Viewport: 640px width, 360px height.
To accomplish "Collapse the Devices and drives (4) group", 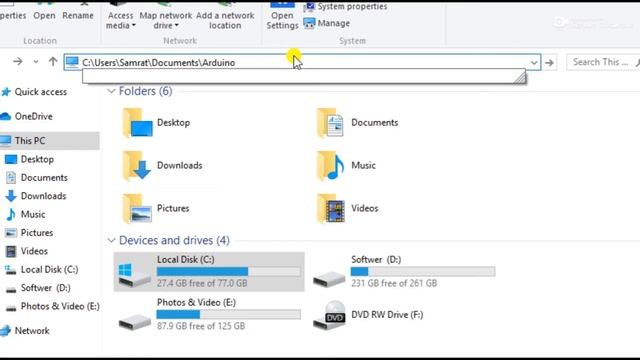I will (x=111, y=240).
